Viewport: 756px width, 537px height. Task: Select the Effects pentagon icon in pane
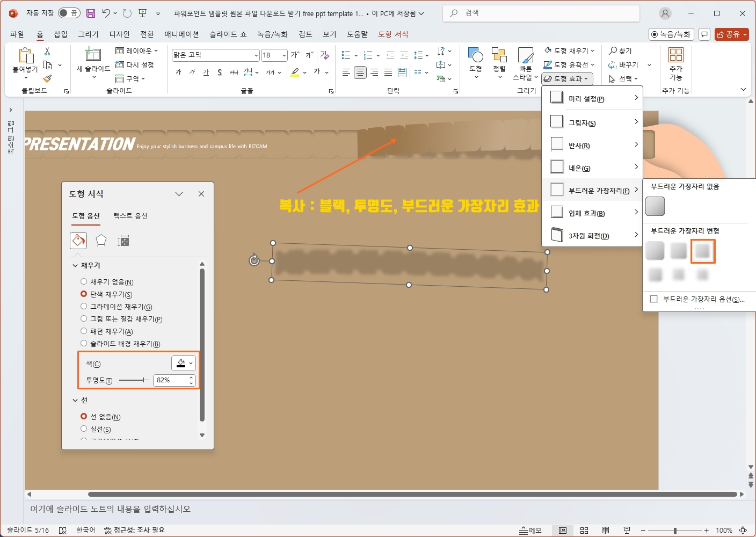coord(101,241)
